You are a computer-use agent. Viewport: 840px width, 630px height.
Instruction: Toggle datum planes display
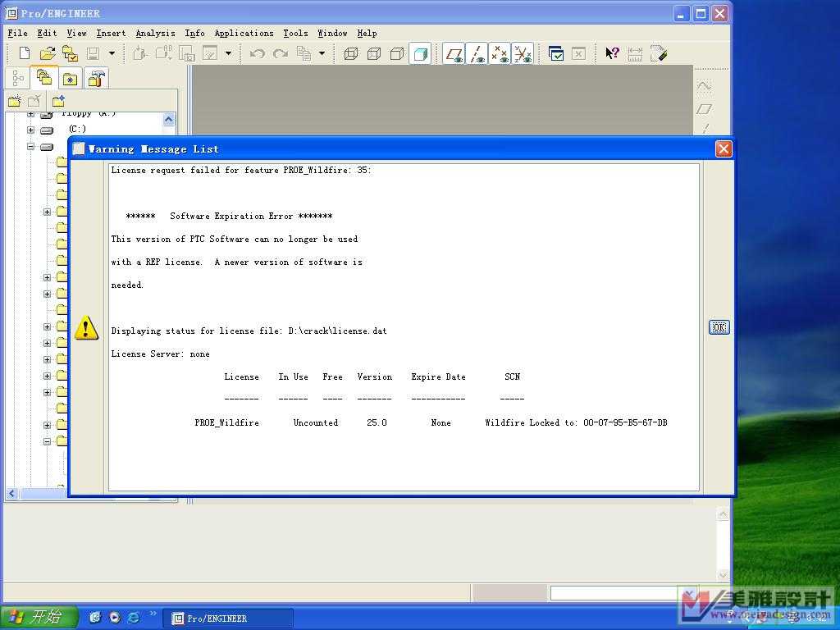point(454,53)
